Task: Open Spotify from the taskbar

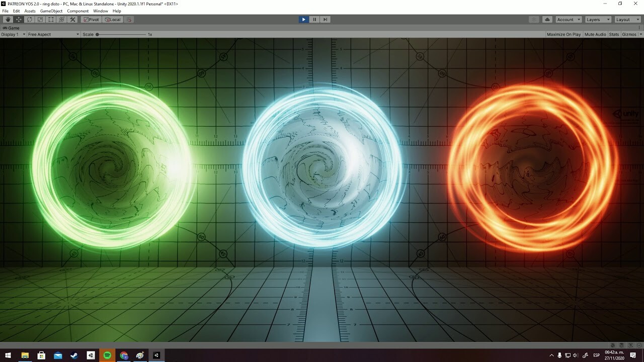Action: (107, 355)
